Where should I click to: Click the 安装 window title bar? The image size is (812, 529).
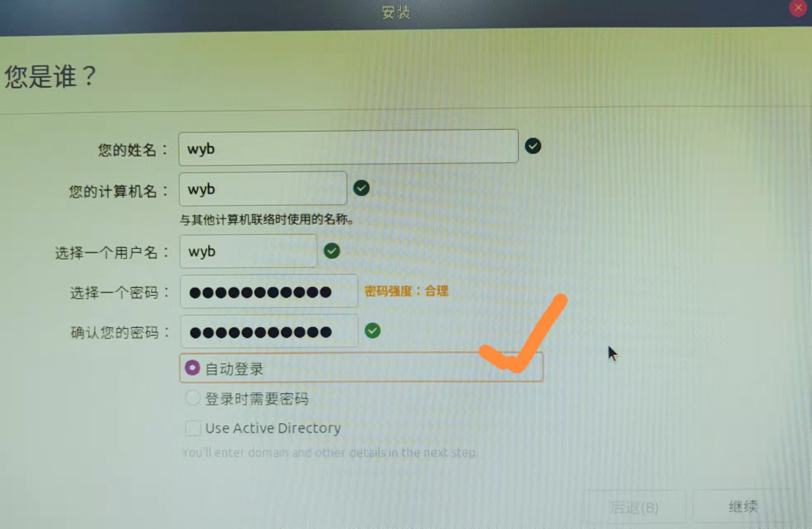396,12
